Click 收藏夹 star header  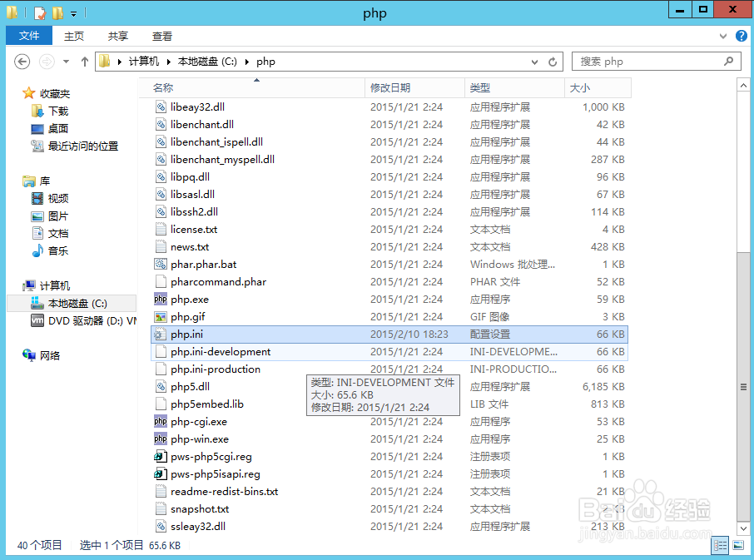coord(54,93)
